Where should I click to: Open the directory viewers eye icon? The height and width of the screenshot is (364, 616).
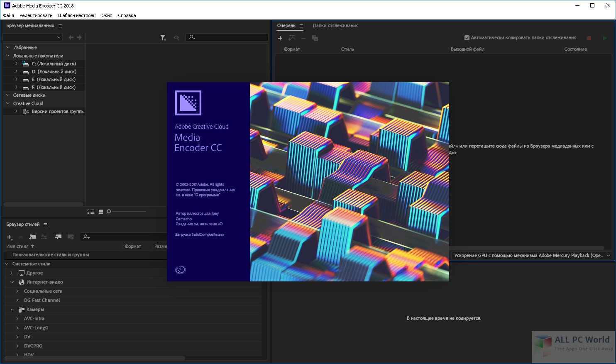[176, 38]
